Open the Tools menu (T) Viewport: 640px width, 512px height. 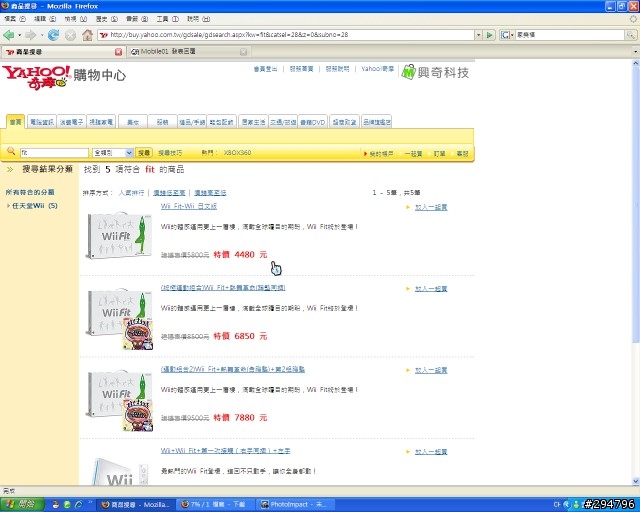click(x=167, y=19)
